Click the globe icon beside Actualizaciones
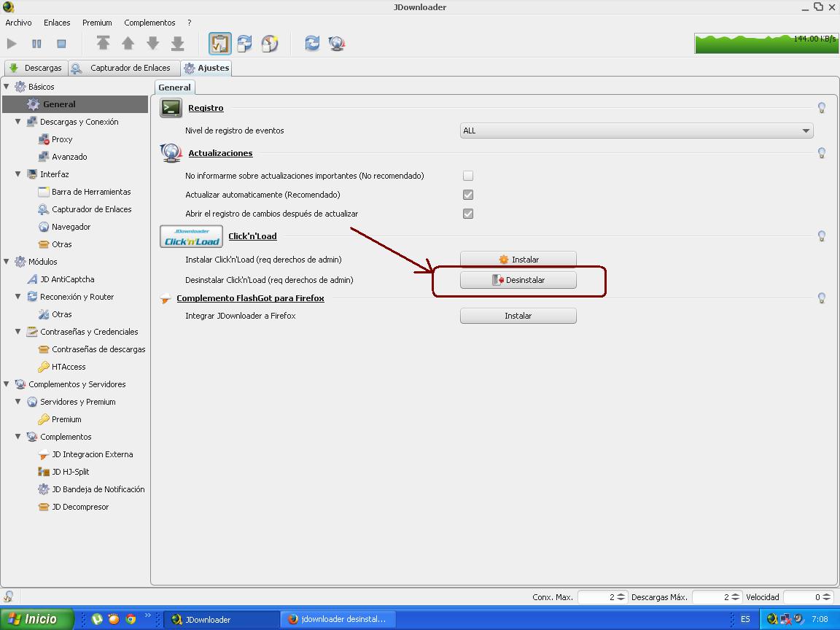840x630 pixels. tap(171, 153)
